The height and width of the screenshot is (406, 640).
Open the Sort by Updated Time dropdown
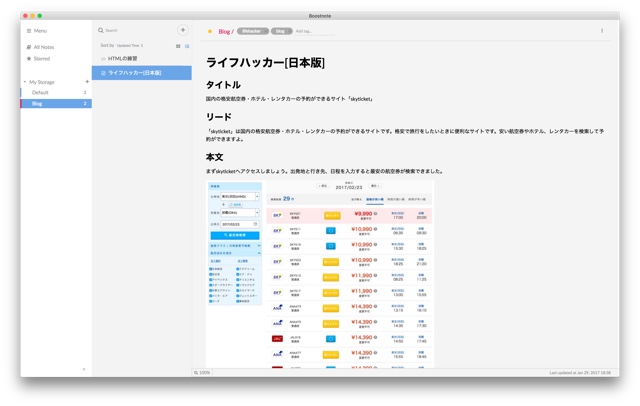pos(130,45)
